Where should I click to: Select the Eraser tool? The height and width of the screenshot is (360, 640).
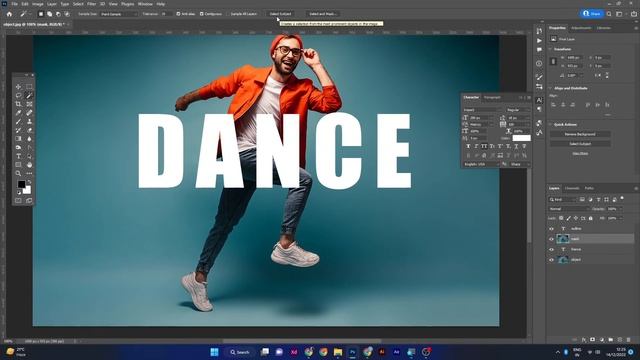pos(29,130)
